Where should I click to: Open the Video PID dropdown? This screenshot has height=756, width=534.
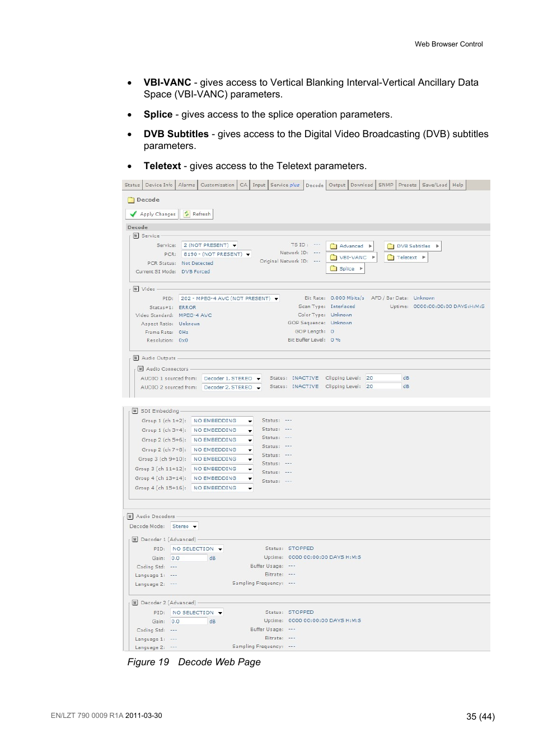tap(276, 298)
